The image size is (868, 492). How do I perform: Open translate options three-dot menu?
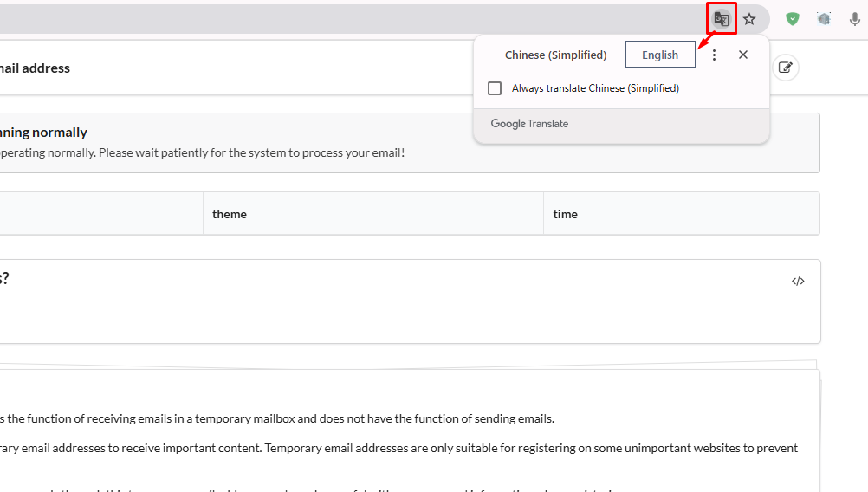pyautogui.click(x=714, y=55)
